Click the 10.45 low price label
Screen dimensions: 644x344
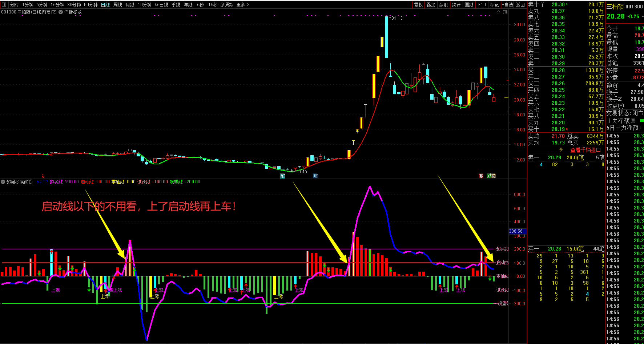pos(301,171)
